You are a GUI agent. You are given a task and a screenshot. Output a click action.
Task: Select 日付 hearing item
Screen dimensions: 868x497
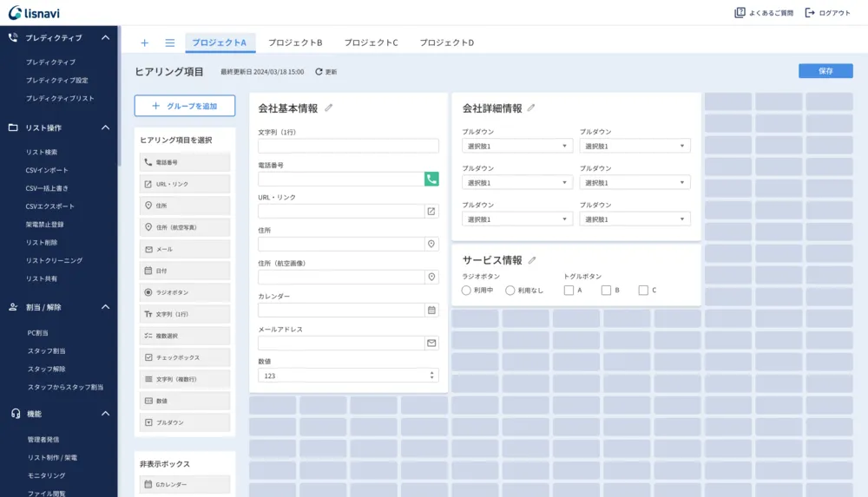[185, 271]
